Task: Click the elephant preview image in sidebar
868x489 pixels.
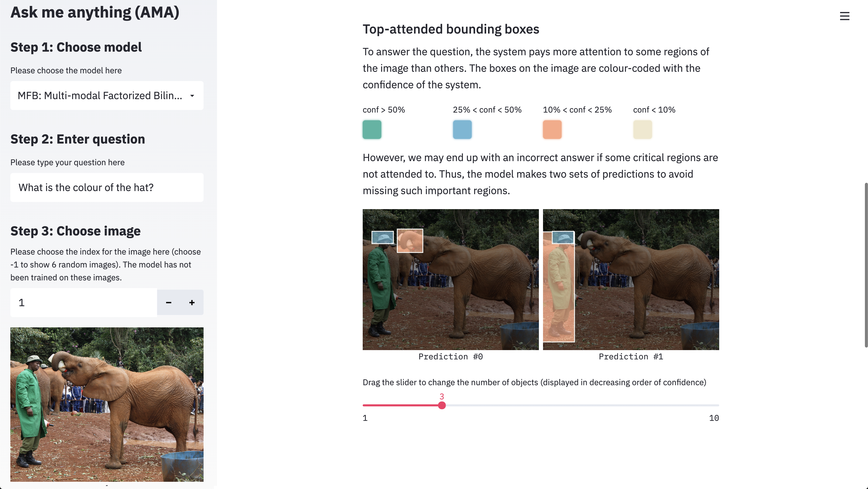Action: click(106, 404)
